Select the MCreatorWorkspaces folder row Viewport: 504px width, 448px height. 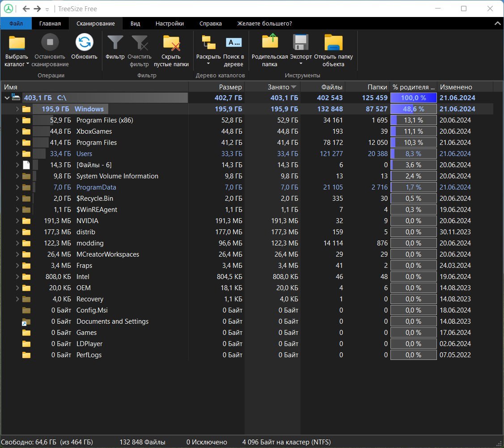247,254
